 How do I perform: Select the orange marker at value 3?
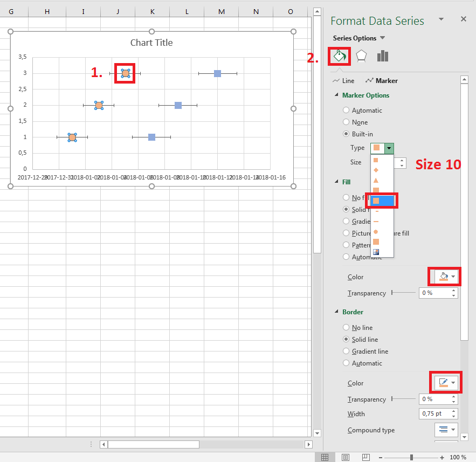tap(126, 73)
